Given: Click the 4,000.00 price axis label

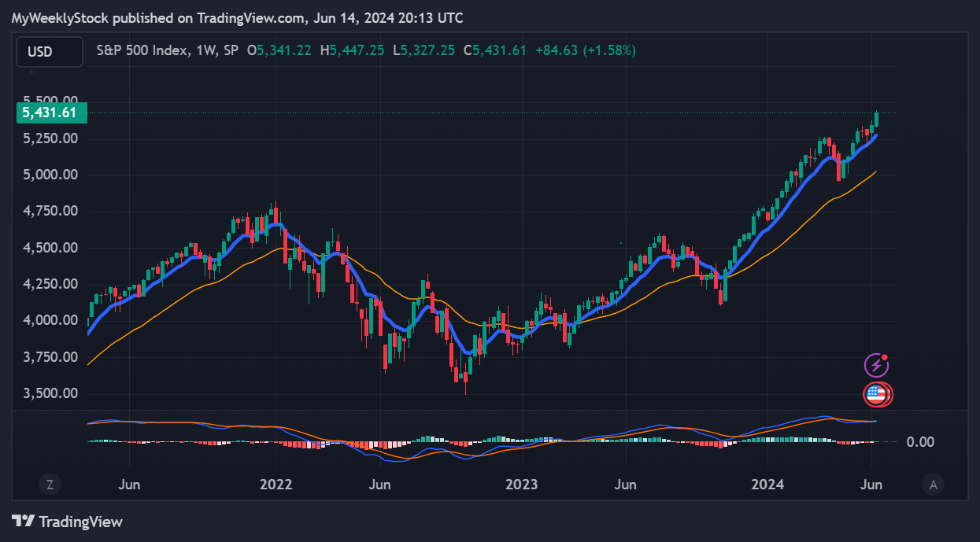Looking at the screenshot, I should 50,321.
